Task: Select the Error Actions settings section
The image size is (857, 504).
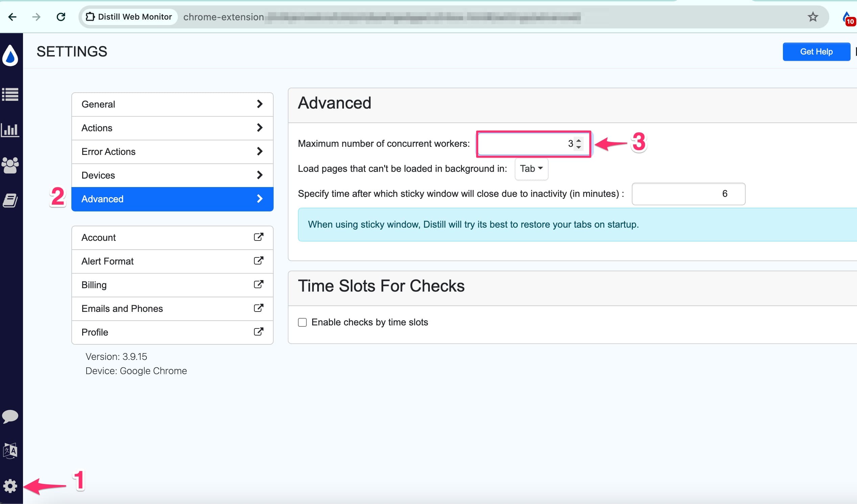Action: tap(172, 152)
